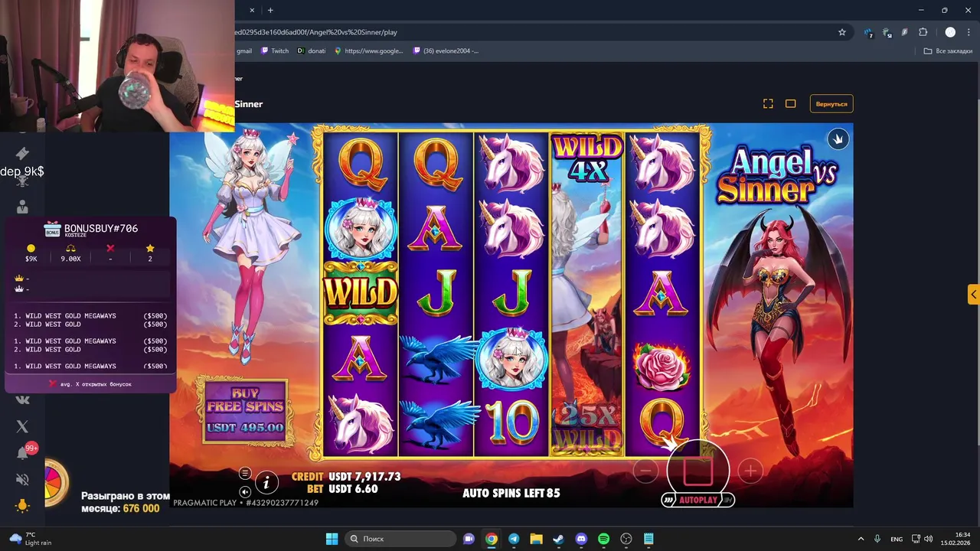Viewport: 980px width, 551px height.
Task: Open the Google Maps bookmark
Action: pos(369,51)
